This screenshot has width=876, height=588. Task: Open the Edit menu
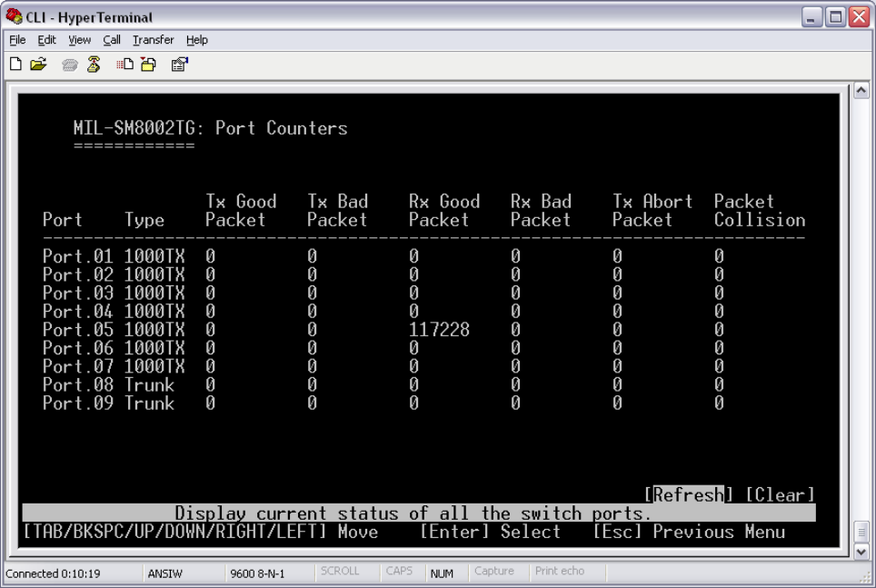pos(47,40)
